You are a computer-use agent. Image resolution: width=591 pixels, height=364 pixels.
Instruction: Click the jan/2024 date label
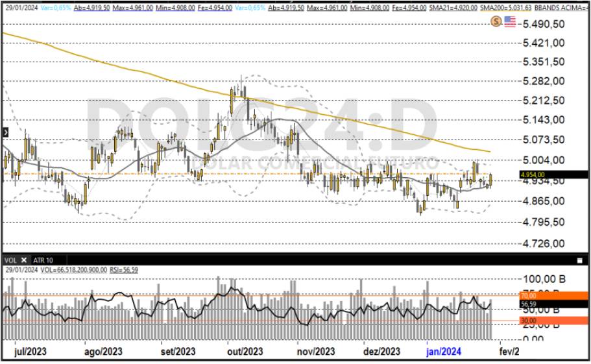tap(442, 351)
